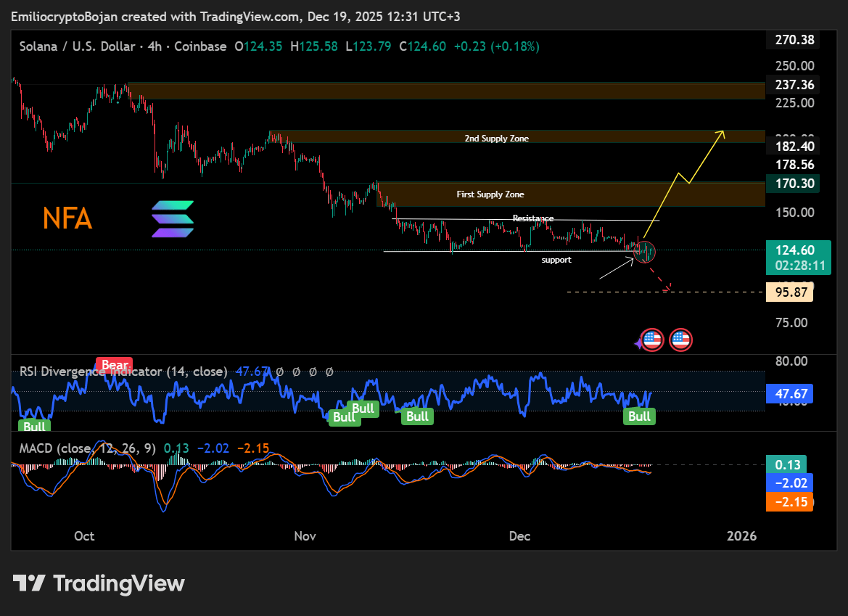
Task: Toggle the third Ø value in the RSI legend
Action: 312,371
